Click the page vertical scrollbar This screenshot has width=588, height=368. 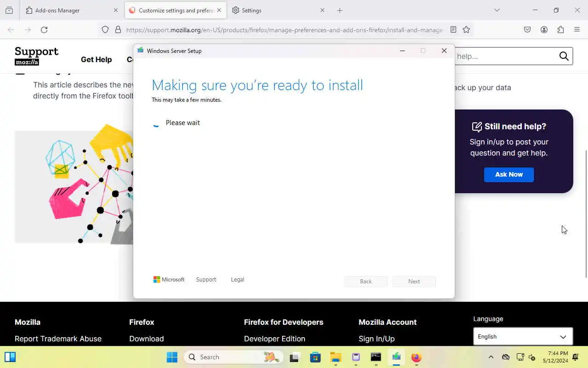click(586, 214)
